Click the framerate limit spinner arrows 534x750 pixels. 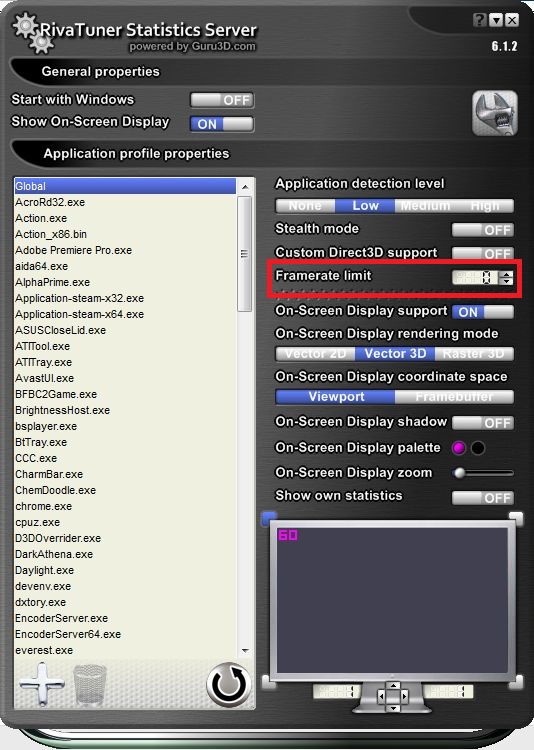(506, 277)
